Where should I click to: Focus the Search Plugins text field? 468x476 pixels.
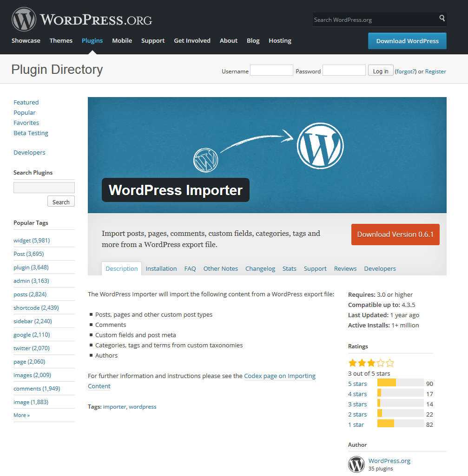click(x=44, y=188)
